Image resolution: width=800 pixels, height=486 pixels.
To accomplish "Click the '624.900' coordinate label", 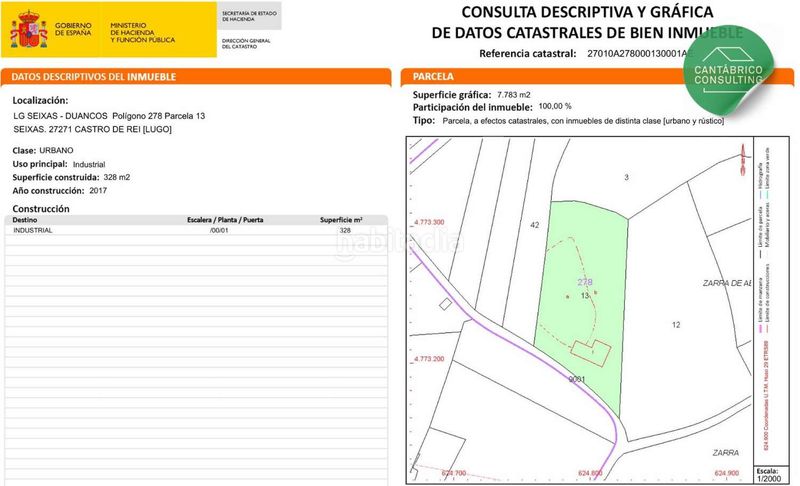I will pyautogui.click(x=727, y=473).
